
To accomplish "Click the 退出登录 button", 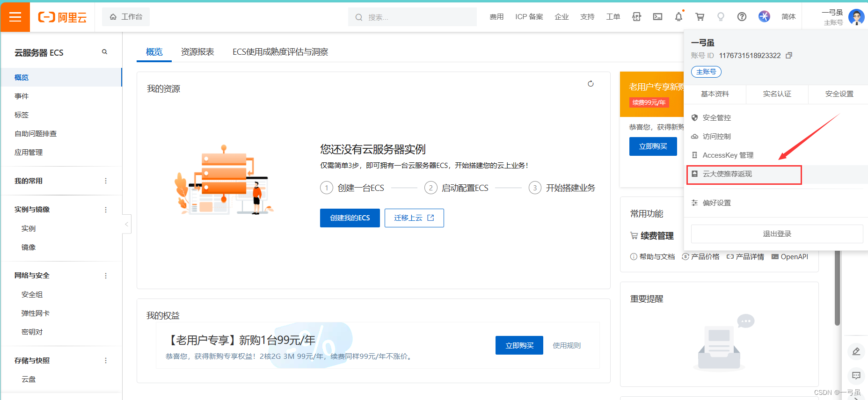I will [777, 234].
